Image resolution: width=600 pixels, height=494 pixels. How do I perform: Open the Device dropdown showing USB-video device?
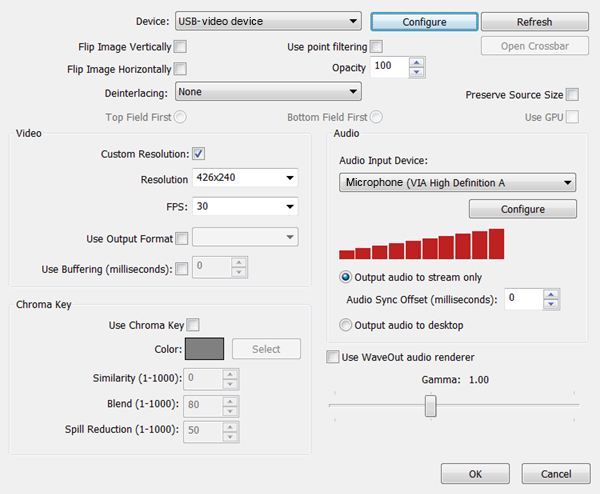pos(268,21)
